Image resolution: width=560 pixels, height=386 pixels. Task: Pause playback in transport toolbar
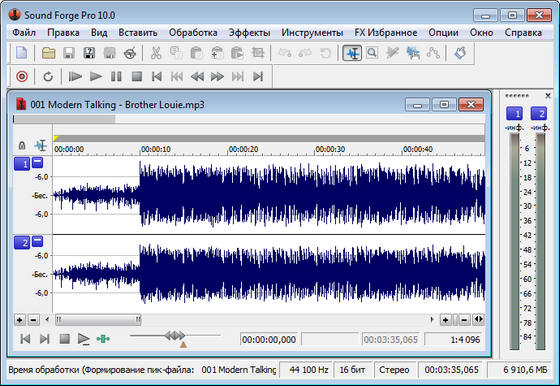pyautogui.click(x=116, y=76)
